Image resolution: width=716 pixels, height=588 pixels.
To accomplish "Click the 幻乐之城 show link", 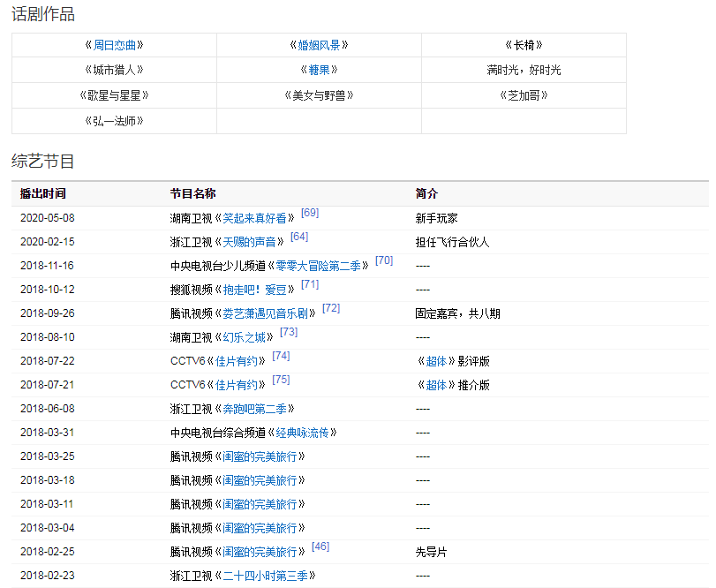I will tap(244, 337).
